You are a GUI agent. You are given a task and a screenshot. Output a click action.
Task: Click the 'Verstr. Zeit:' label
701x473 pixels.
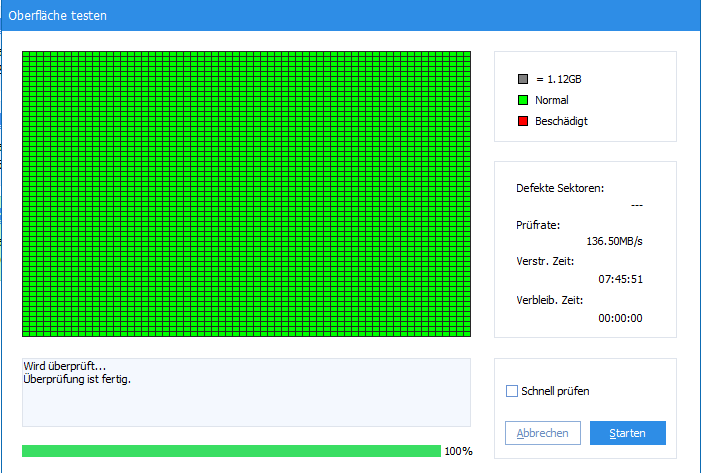point(545,261)
